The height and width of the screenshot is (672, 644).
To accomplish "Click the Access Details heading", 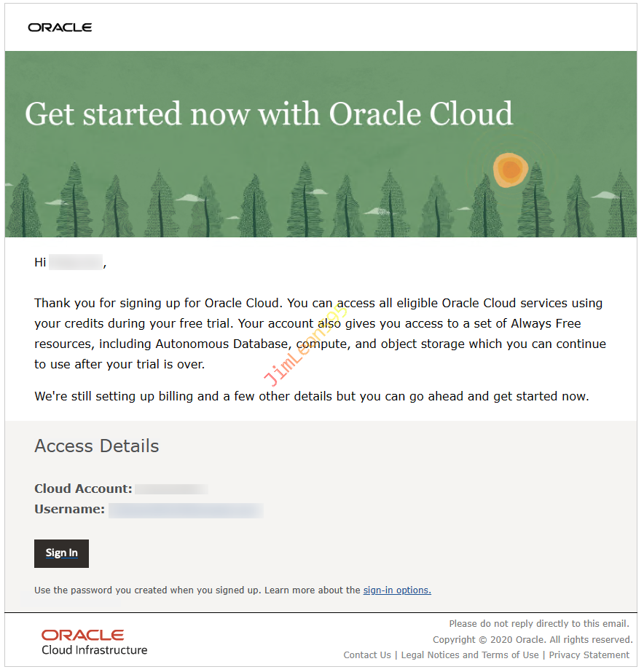I will (97, 446).
